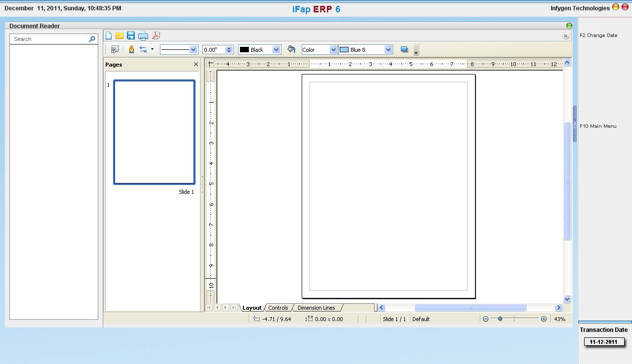Click the 43% zoom percentage
Viewport: 632px width, 364px height.
coord(559,319)
